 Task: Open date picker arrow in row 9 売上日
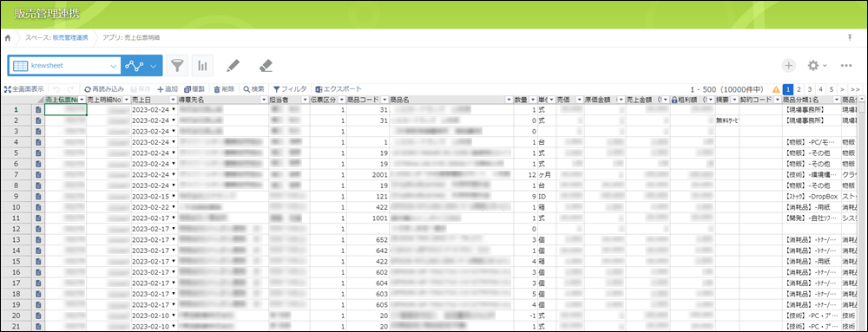[174, 196]
